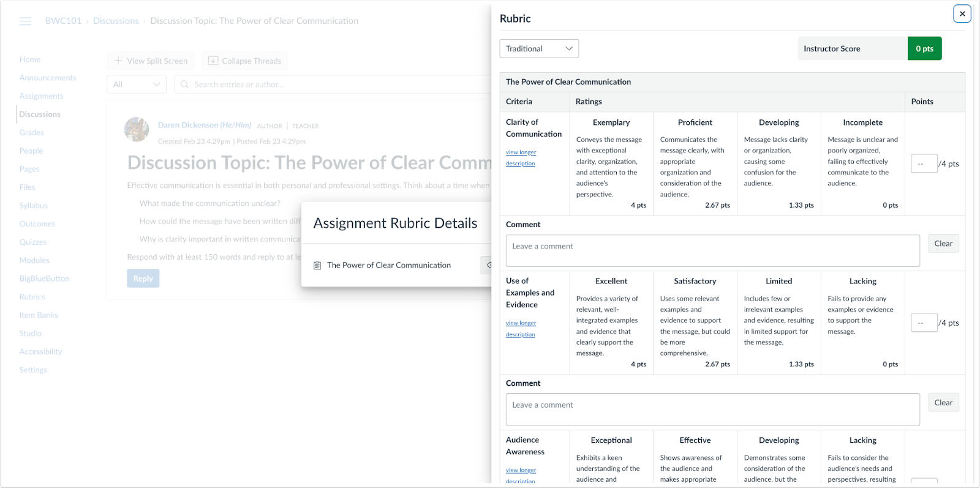980x488 pixels.
Task: Select Satisfactory rating for Use of Examples
Action: 695,323
